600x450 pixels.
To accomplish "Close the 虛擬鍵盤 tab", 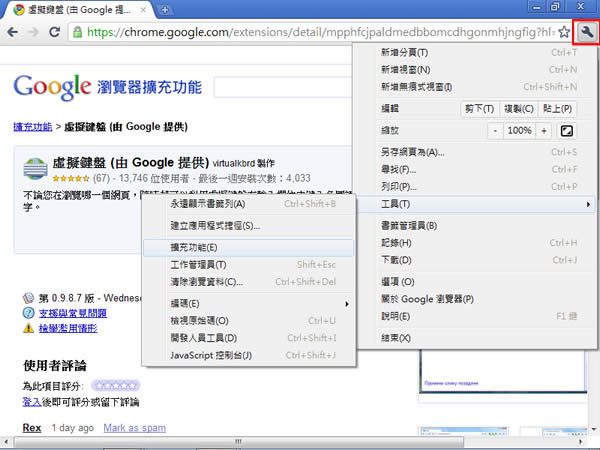I will coord(143,10).
